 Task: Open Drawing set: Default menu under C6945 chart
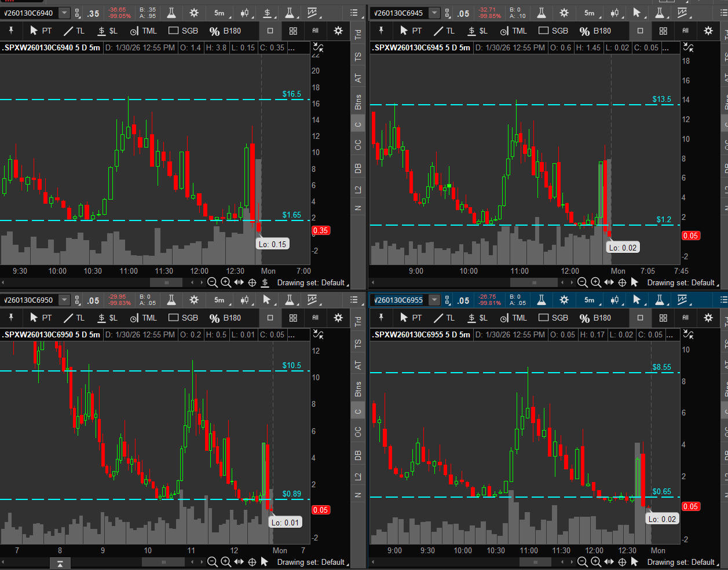point(682,282)
